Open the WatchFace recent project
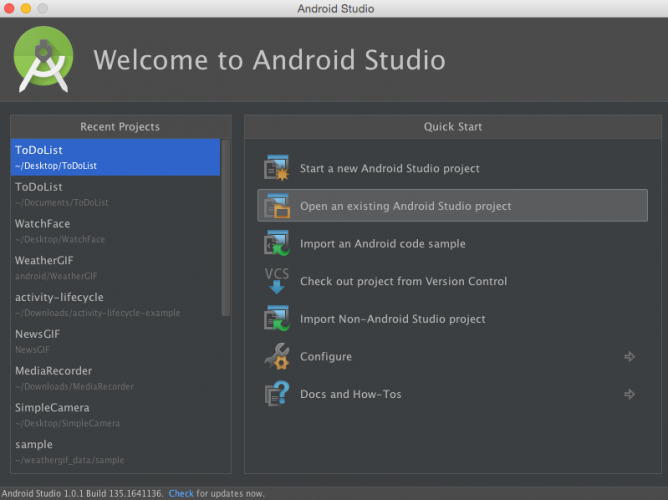The width and height of the screenshot is (668, 500). 115,231
